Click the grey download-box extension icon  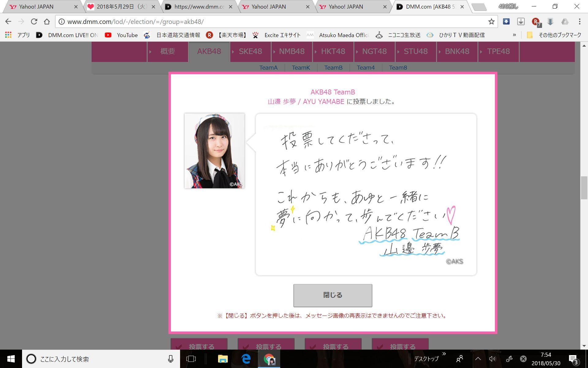coord(521,21)
